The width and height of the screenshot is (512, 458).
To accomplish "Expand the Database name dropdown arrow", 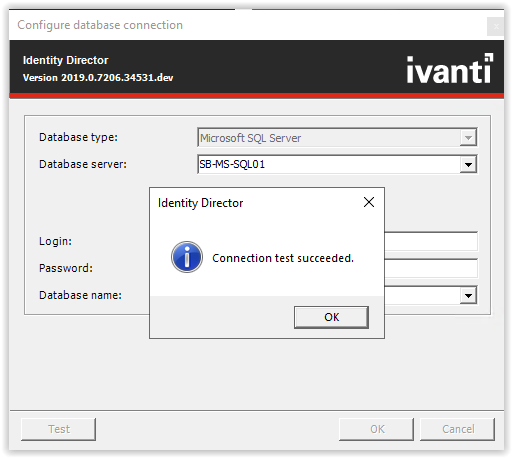I will point(468,295).
